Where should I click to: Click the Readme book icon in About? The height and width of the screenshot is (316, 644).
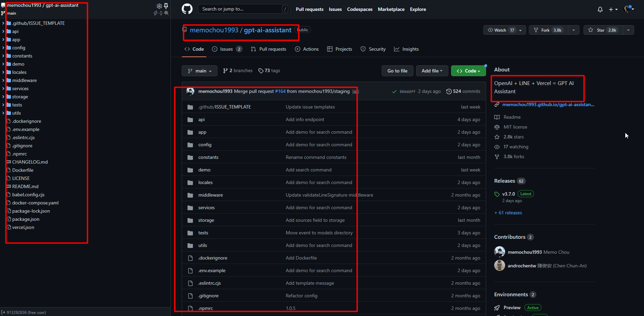click(497, 117)
